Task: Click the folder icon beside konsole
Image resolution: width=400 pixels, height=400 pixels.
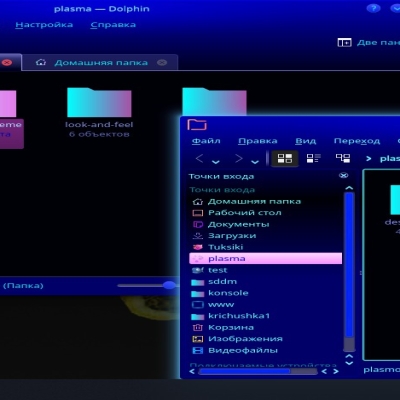Action: click(198, 293)
